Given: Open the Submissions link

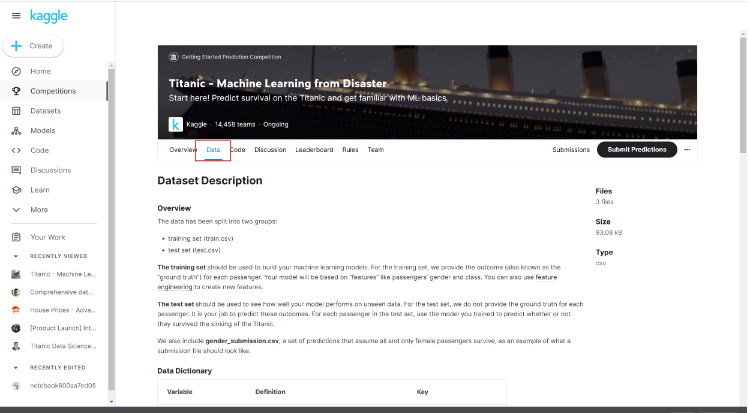Looking at the screenshot, I should point(571,150).
